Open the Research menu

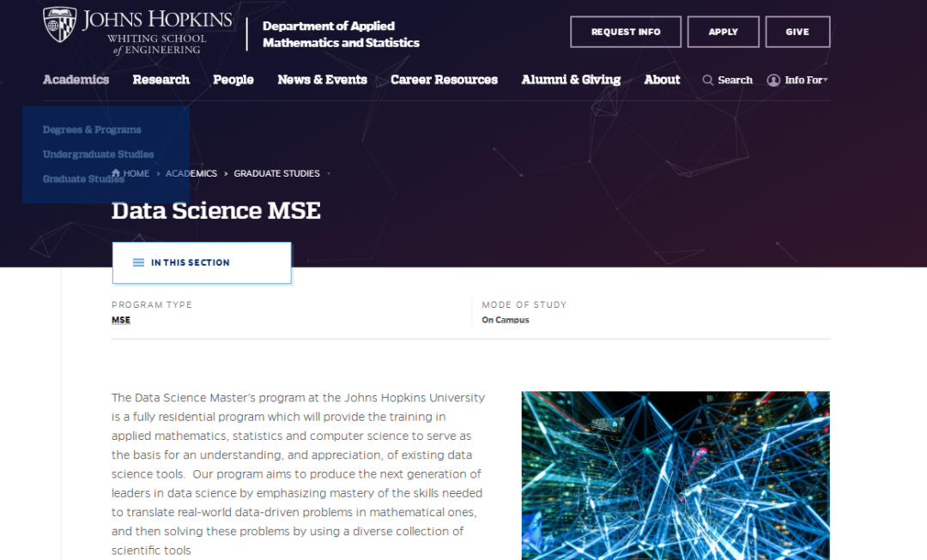[161, 80]
